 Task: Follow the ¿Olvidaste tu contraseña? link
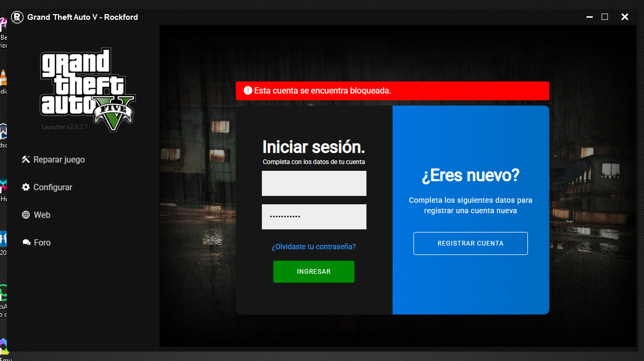pyautogui.click(x=314, y=247)
